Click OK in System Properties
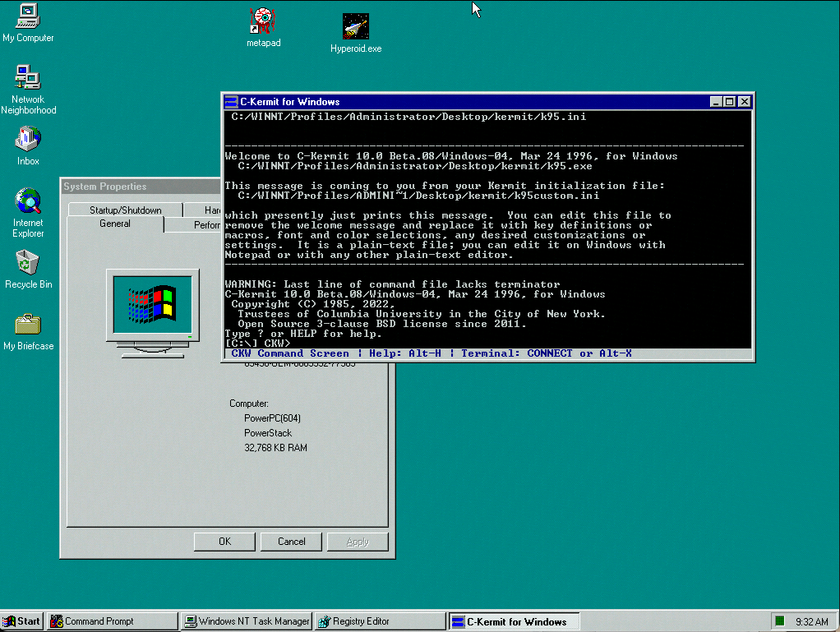840x632 pixels. (224, 542)
